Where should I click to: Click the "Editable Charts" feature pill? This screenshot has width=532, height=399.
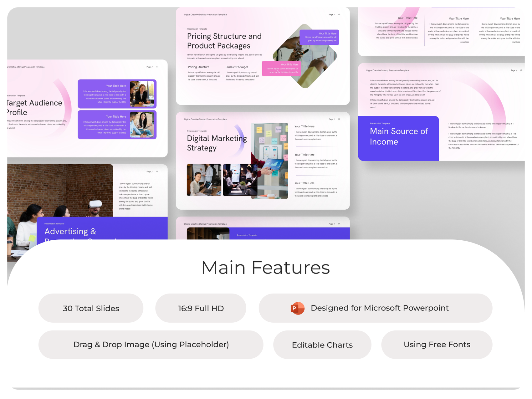point(322,345)
